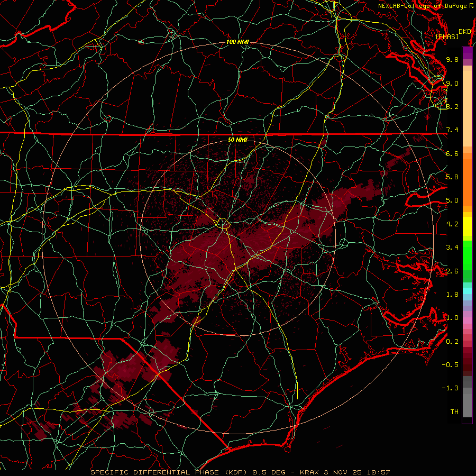This screenshot has width=476, height=476.
Task: Click the [PHAS] legend heading
Action: click(x=447, y=36)
